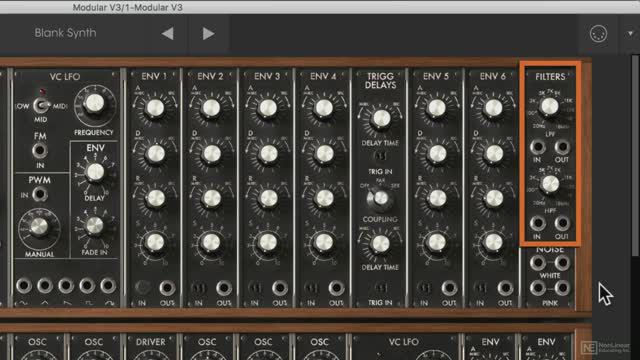
Task: Click the White noise right output jack
Action: coord(562,263)
